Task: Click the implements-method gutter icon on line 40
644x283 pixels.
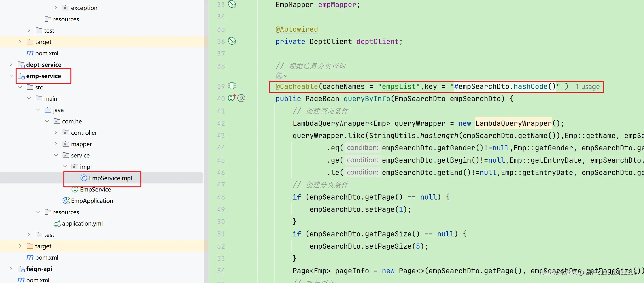Action: pyautogui.click(x=231, y=98)
